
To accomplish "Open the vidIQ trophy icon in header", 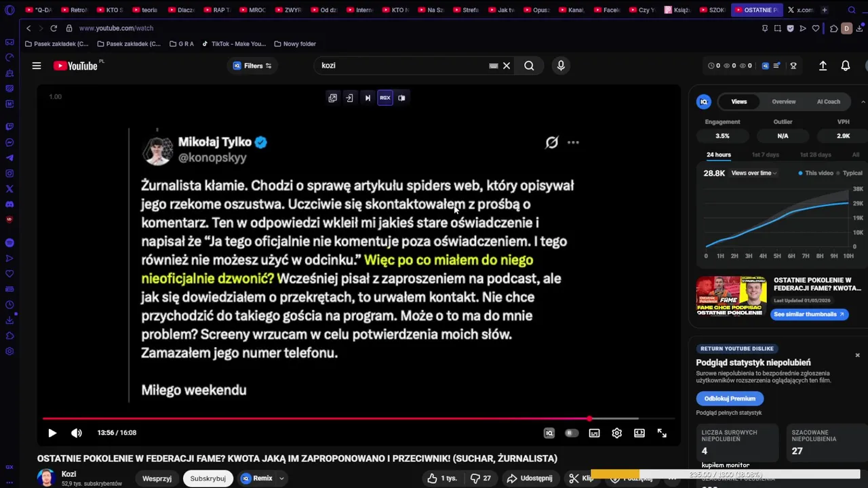I will point(793,66).
